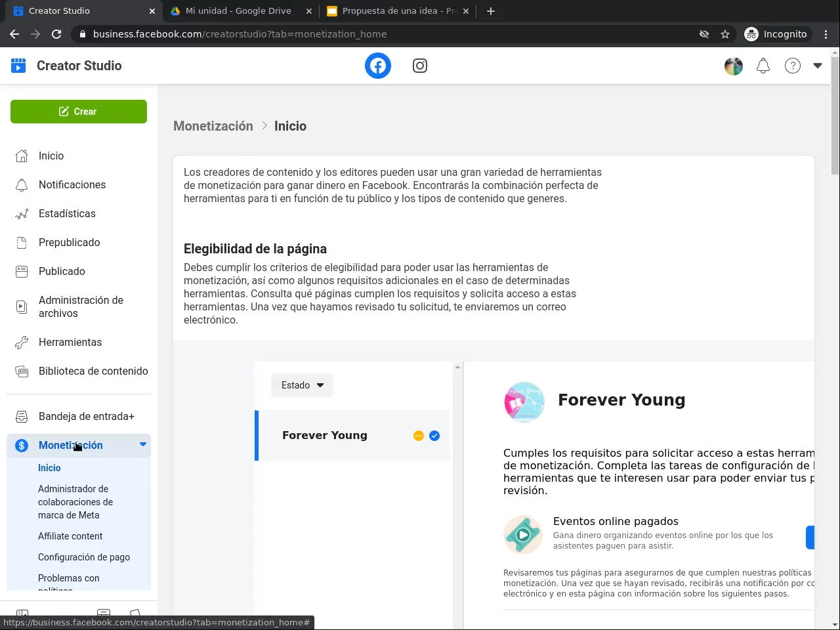Image resolution: width=840 pixels, height=630 pixels.
Task: Select the Publicado sidebar icon
Action: coord(22,271)
